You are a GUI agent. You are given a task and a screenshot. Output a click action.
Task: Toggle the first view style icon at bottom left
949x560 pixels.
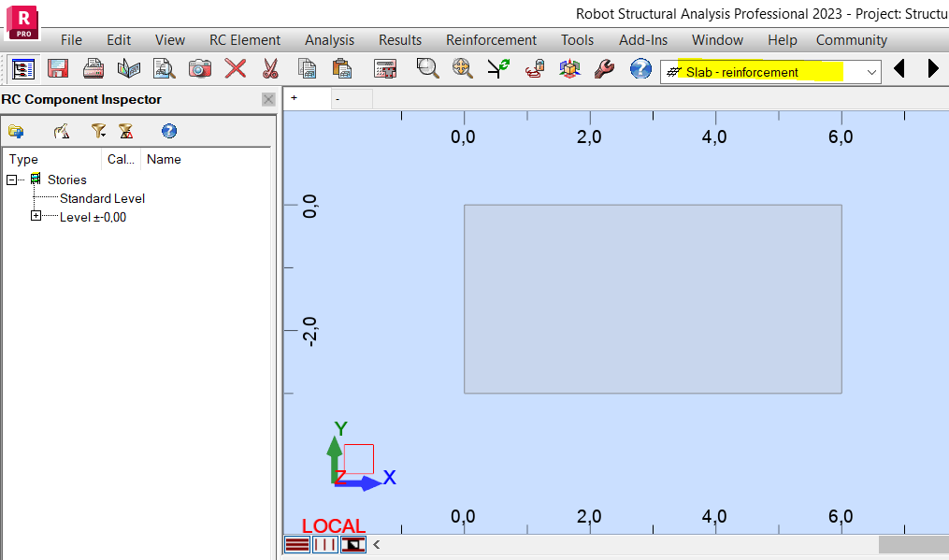296,544
